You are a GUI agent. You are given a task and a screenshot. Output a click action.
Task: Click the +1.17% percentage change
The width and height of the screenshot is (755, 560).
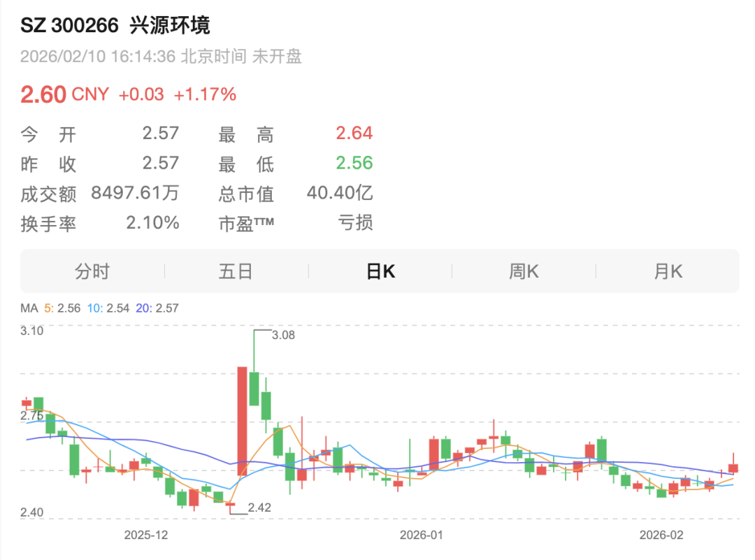click(x=205, y=94)
